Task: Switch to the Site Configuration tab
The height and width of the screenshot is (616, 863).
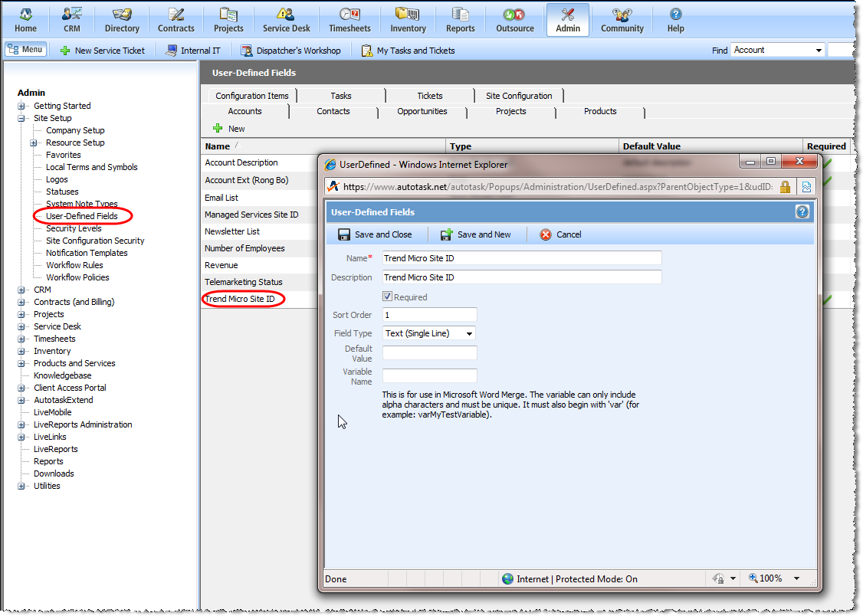Action: pyautogui.click(x=518, y=96)
